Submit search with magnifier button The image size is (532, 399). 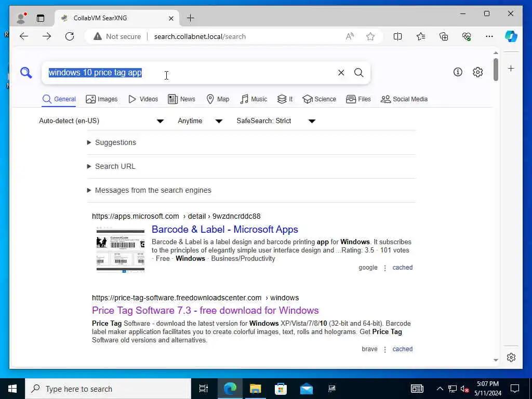pyautogui.click(x=358, y=73)
